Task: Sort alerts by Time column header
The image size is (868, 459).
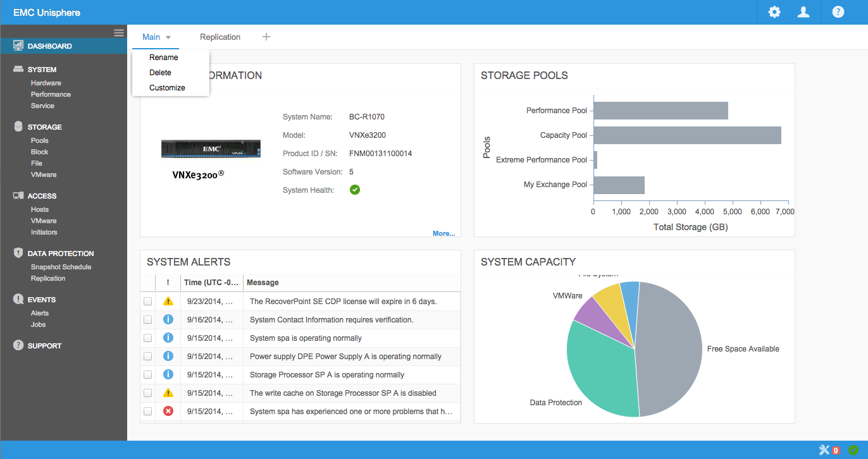Action: [212, 283]
